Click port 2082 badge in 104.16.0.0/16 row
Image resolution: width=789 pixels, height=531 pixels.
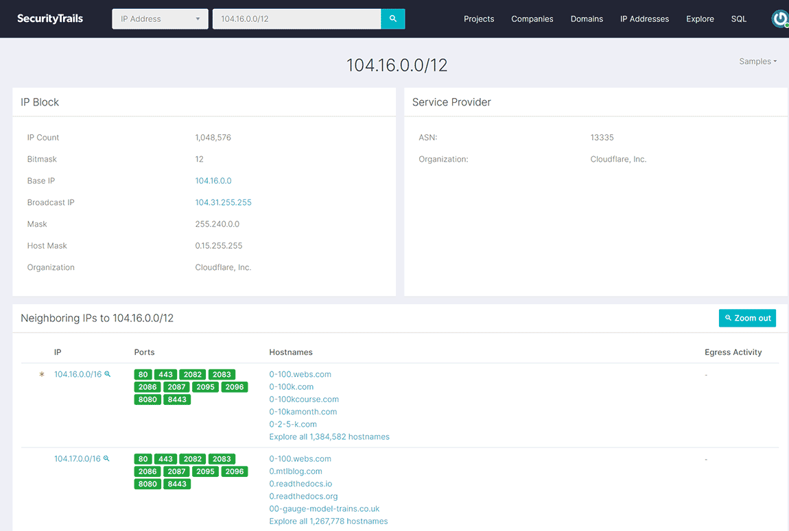(193, 374)
